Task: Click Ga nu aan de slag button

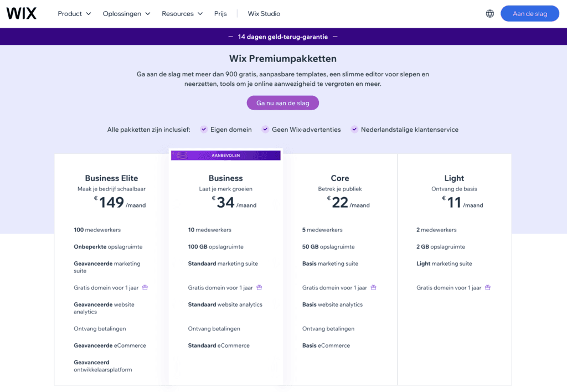Action: tap(283, 103)
